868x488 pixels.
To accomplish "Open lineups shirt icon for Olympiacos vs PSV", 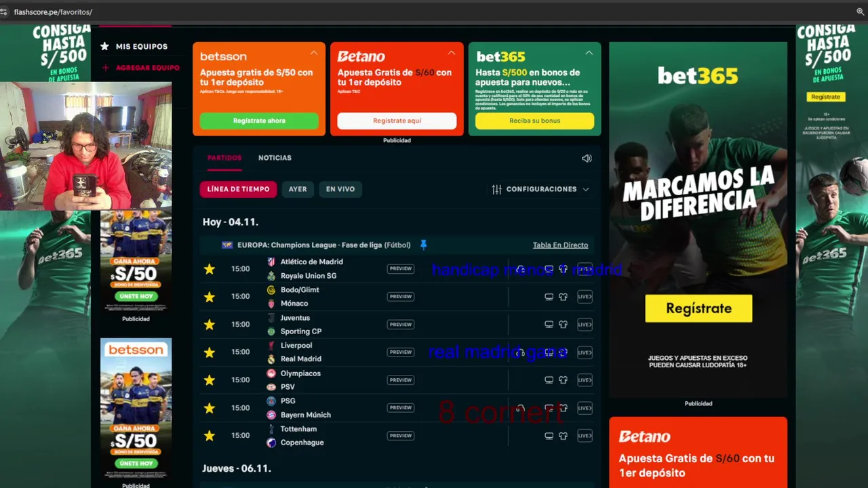I will (x=563, y=380).
